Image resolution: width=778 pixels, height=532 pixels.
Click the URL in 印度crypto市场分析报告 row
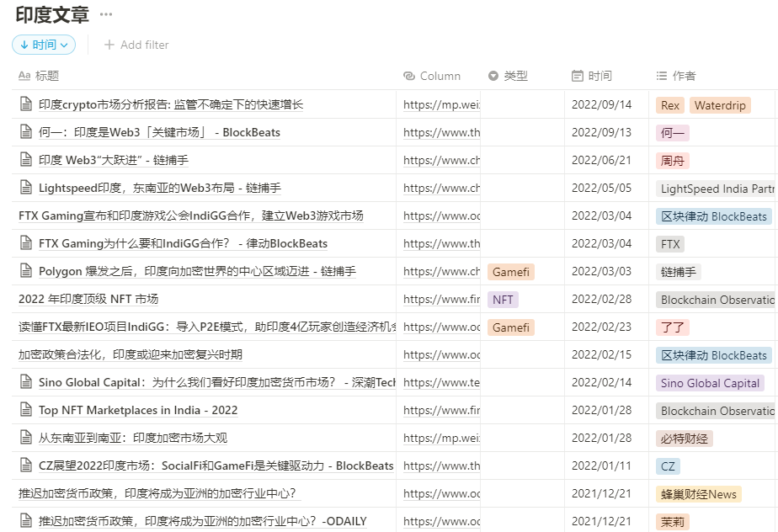(441, 104)
